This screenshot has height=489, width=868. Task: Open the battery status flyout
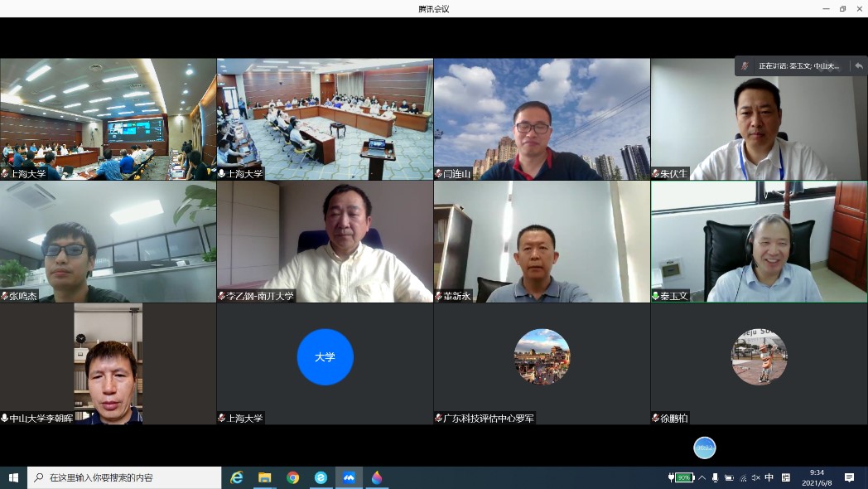(x=681, y=477)
